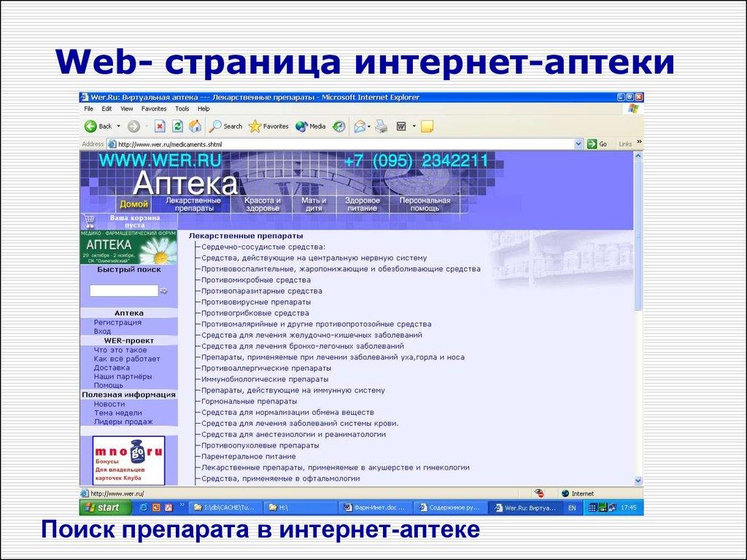This screenshot has width=747, height=560.
Task: Click the Media icon in the toolbar
Action: (301, 125)
